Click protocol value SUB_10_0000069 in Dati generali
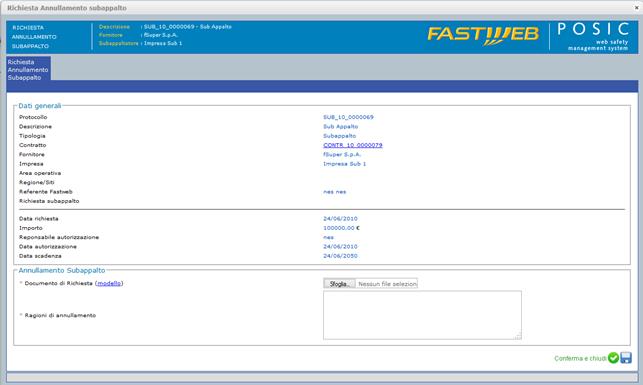The height and width of the screenshot is (385, 643). pyautogui.click(x=348, y=117)
